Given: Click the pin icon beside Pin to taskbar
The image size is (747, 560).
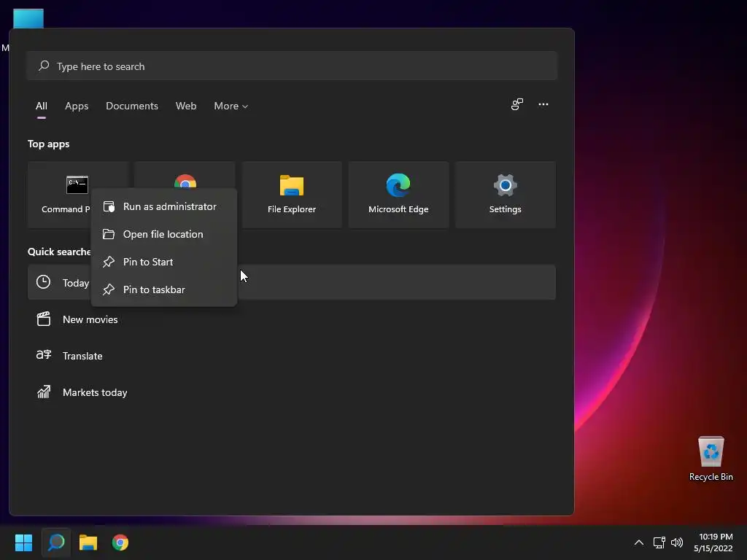Looking at the screenshot, I should pyautogui.click(x=109, y=289).
